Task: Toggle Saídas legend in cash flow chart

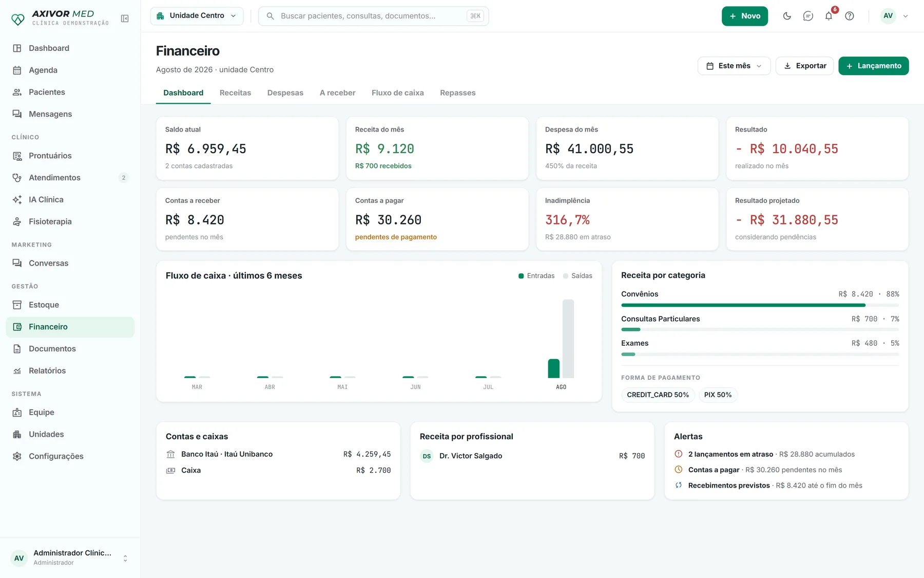Action: click(x=577, y=276)
